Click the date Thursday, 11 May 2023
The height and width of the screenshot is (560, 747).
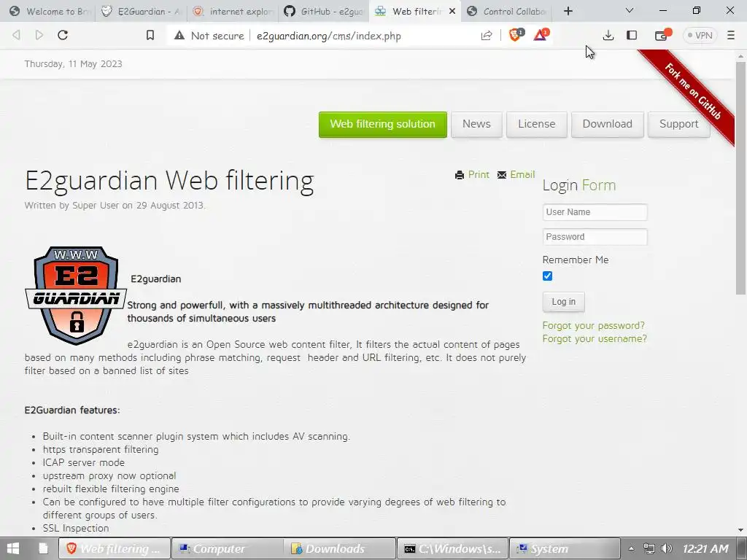(74, 64)
